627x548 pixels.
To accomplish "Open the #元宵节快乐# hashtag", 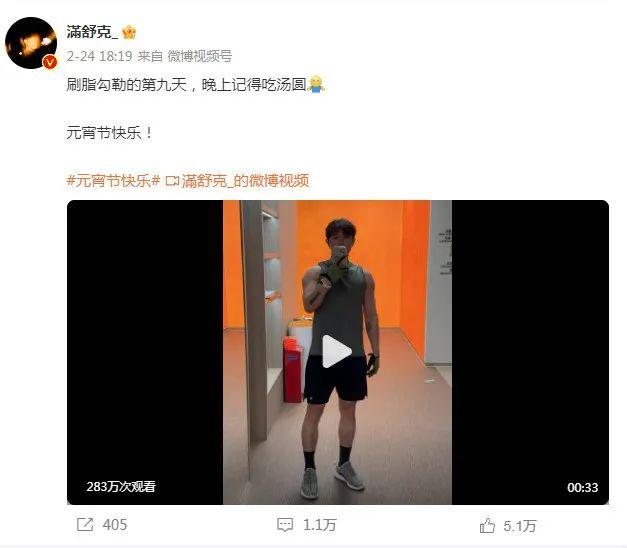I will 113,181.
